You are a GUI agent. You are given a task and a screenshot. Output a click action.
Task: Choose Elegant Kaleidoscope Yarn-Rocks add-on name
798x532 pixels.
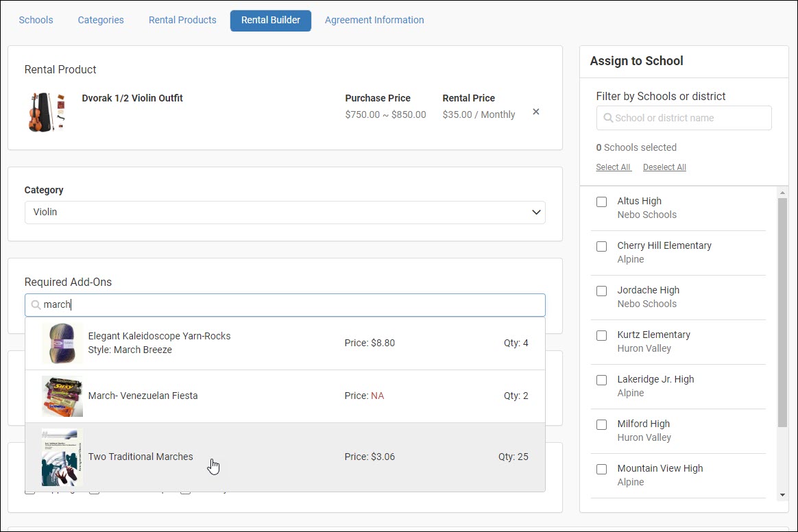pyautogui.click(x=159, y=336)
